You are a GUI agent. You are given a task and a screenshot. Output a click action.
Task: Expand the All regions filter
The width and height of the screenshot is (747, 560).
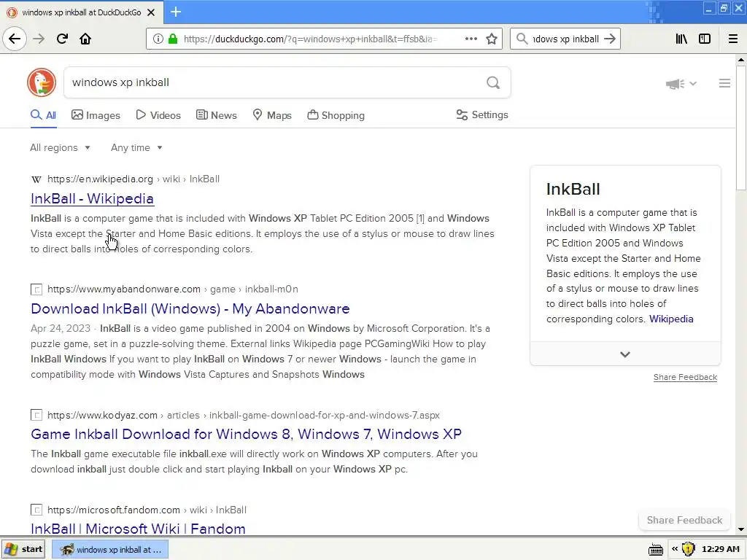(x=60, y=147)
